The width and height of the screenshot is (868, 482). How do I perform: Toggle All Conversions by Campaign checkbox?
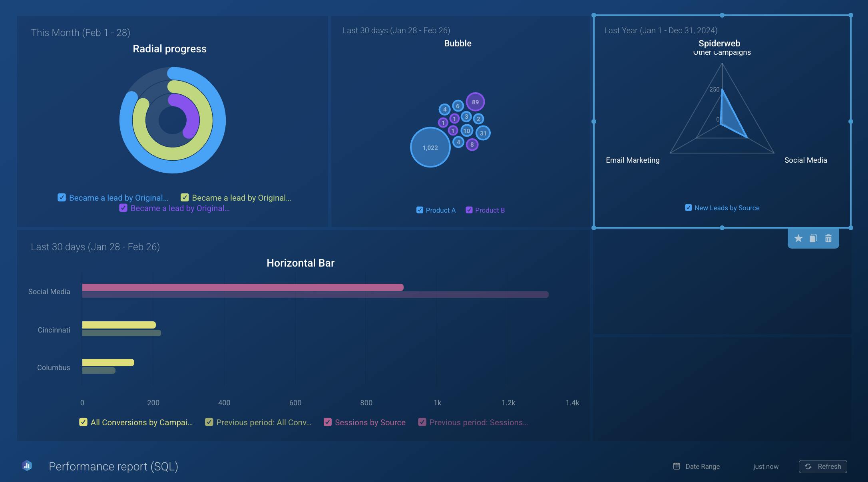tap(83, 422)
